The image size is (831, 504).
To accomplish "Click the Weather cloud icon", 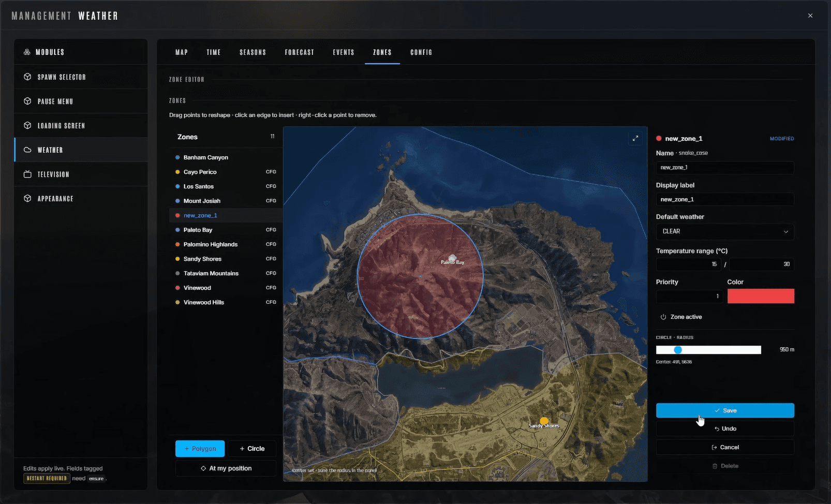I will point(27,150).
